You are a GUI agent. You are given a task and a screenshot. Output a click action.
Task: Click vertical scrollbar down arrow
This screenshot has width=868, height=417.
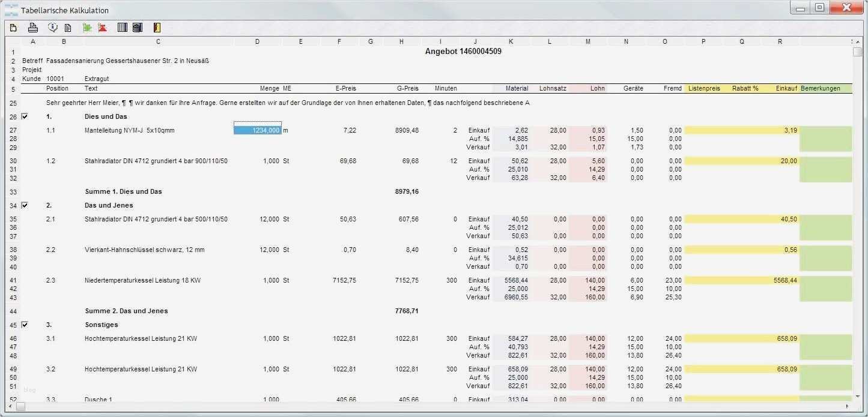tap(857, 396)
